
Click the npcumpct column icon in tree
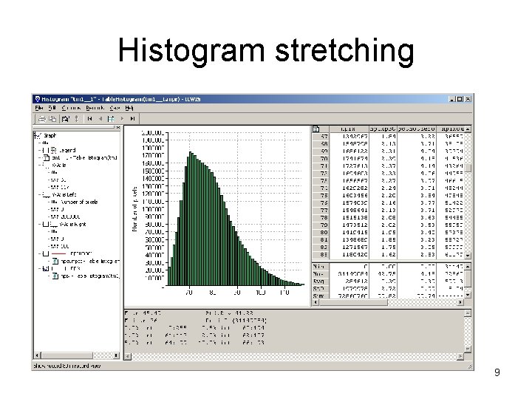coord(55,262)
